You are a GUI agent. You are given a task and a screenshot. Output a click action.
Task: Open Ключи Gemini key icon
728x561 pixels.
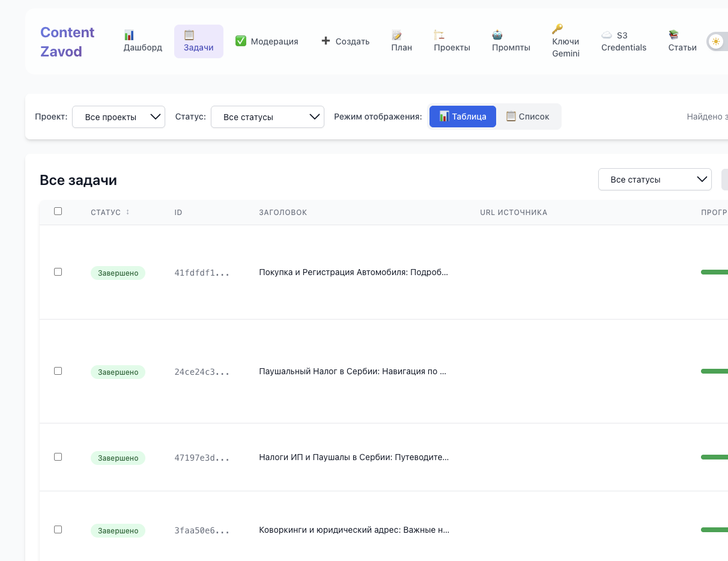coord(557,29)
